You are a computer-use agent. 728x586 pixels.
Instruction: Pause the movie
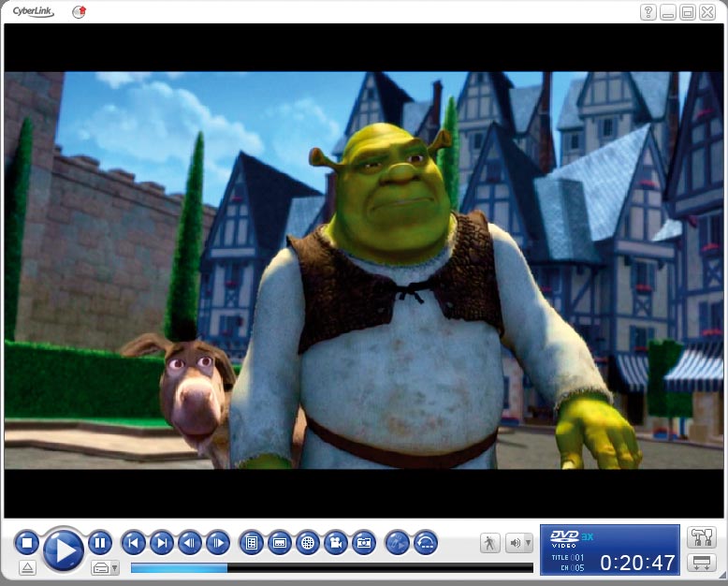click(100, 542)
